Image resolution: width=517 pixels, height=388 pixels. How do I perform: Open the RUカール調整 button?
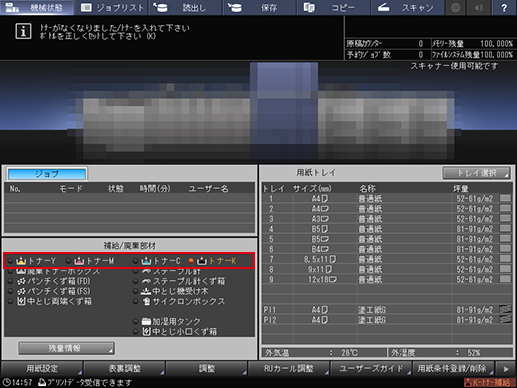coord(289,369)
